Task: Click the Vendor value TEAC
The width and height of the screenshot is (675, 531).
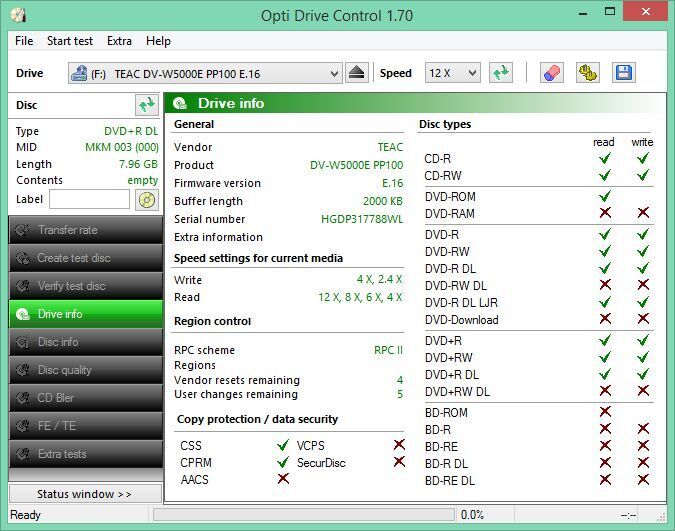Action: pos(390,147)
